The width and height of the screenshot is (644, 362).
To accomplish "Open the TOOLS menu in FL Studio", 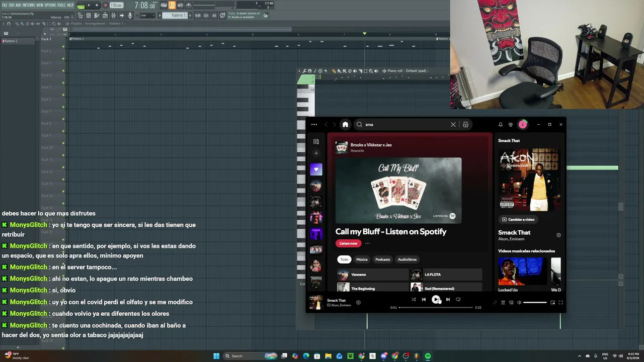I will point(61,5).
